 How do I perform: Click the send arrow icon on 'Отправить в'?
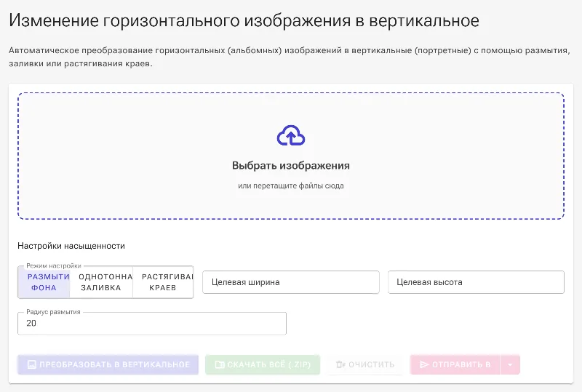[424, 364]
